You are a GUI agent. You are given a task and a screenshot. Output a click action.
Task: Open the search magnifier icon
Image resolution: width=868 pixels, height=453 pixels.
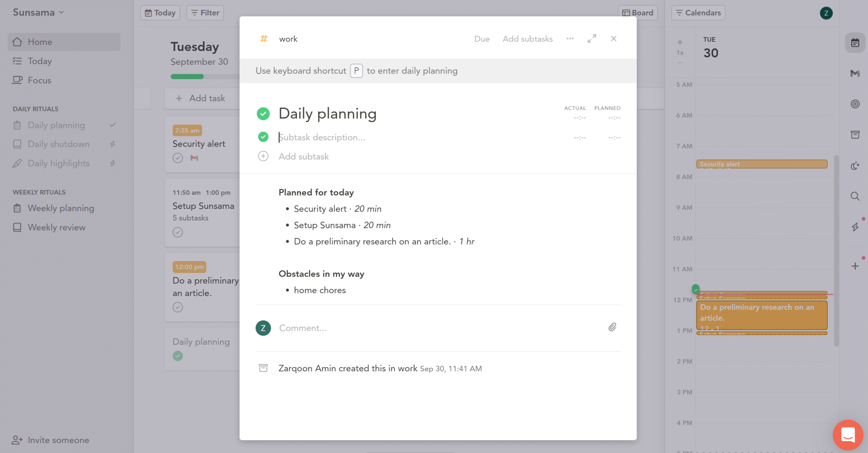point(855,196)
